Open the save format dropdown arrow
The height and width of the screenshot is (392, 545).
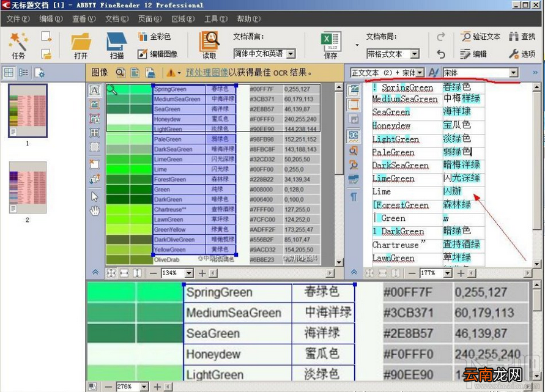pyautogui.click(x=357, y=45)
